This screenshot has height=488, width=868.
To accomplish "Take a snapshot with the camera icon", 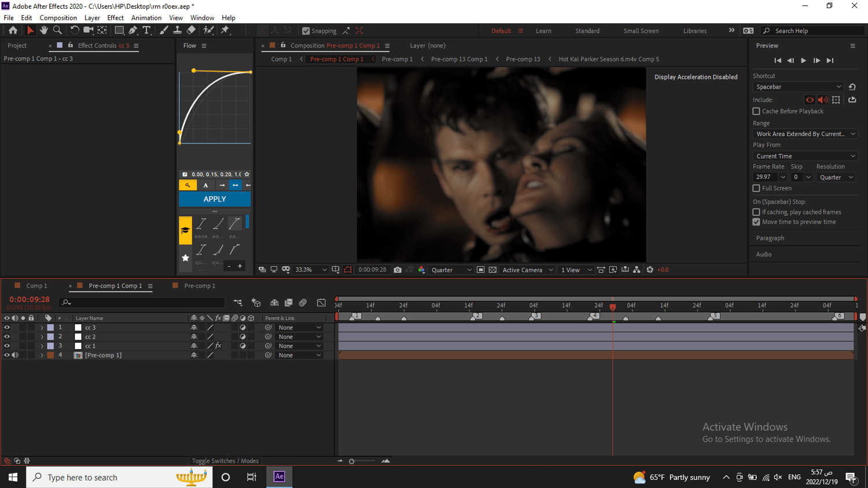I will click(x=398, y=270).
